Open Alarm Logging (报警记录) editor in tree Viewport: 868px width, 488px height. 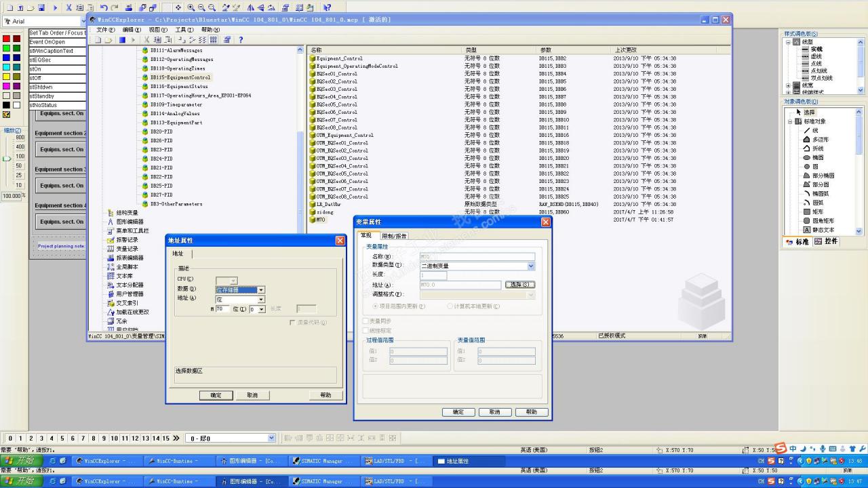tap(122, 240)
